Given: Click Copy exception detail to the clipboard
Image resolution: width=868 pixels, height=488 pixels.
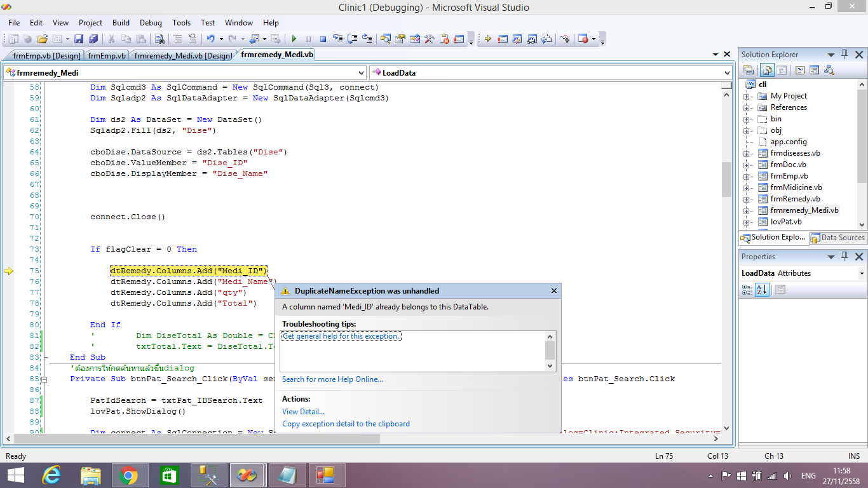Looking at the screenshot, I should (346, 424).
